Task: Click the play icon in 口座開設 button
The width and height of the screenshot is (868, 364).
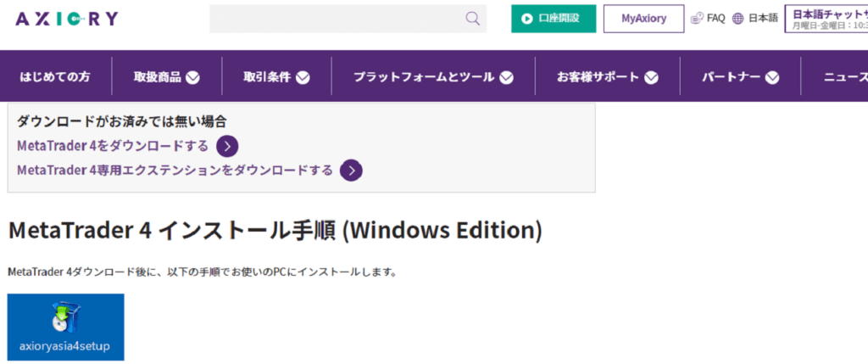Action: coord(527,19)
